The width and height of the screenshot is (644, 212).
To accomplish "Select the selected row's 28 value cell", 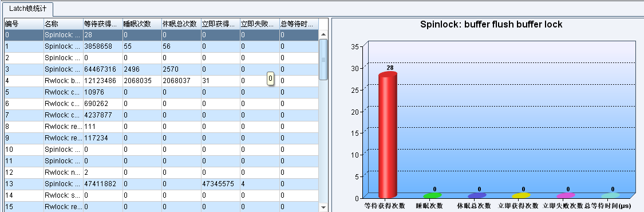I will [102, 36].
